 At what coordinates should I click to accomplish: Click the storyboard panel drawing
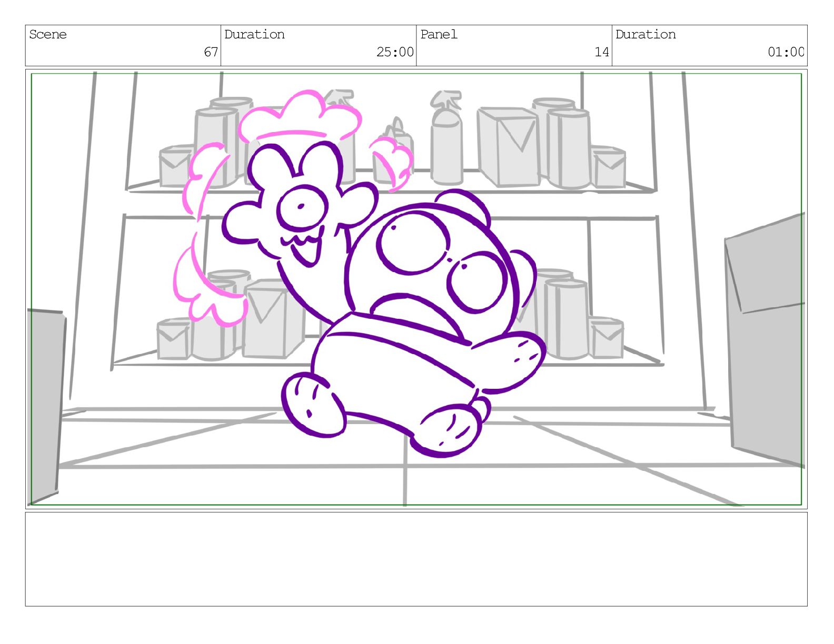tap(416, 289)
